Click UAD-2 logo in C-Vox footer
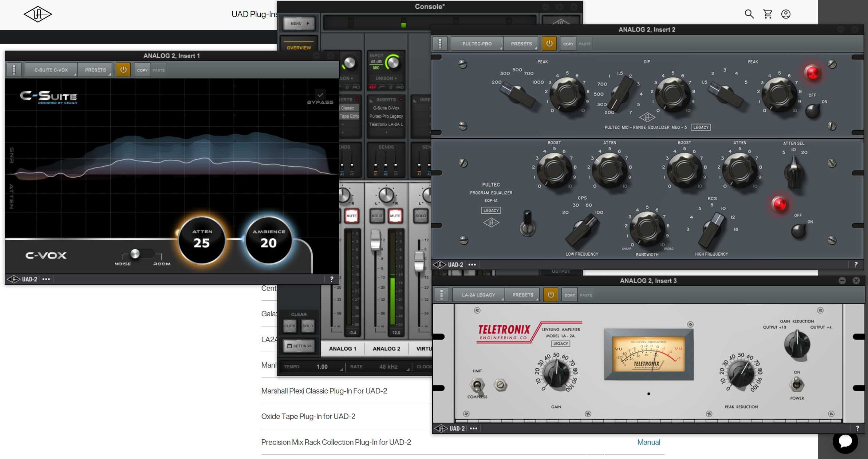Screen dimensions: 868x459 coord(22,279)
